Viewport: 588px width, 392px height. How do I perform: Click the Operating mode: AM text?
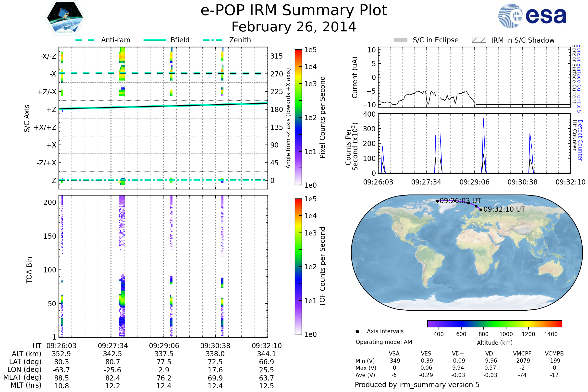[384, 342]
